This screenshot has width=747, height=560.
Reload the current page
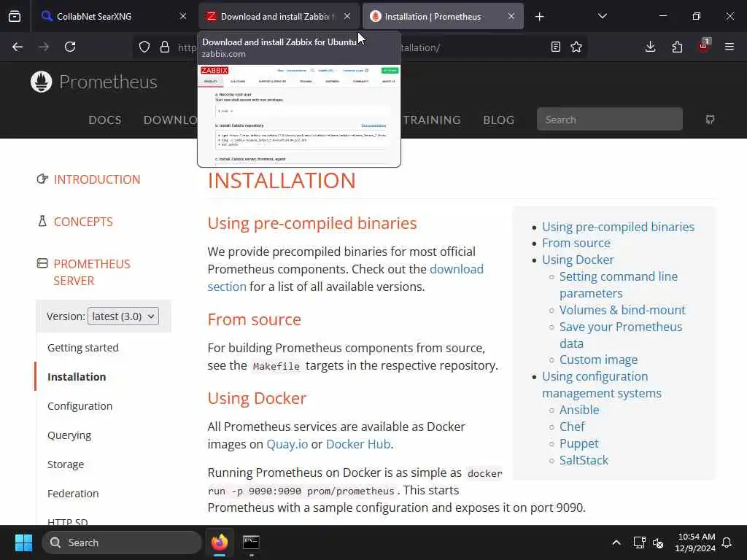tap(70, 47)
